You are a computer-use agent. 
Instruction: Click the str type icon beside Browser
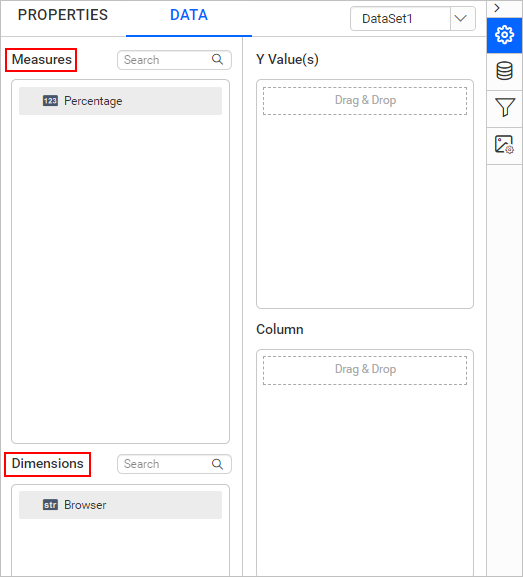point(50,505)
